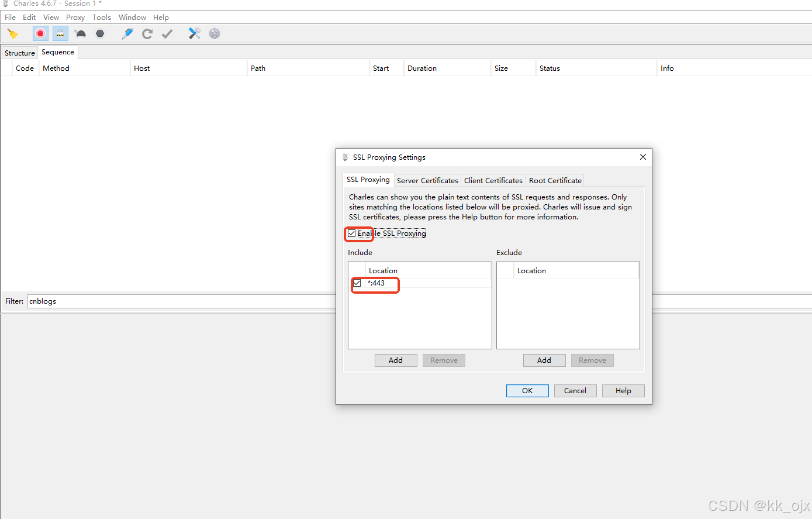
Task: Sort by the Duration column header
Action: 447,68
